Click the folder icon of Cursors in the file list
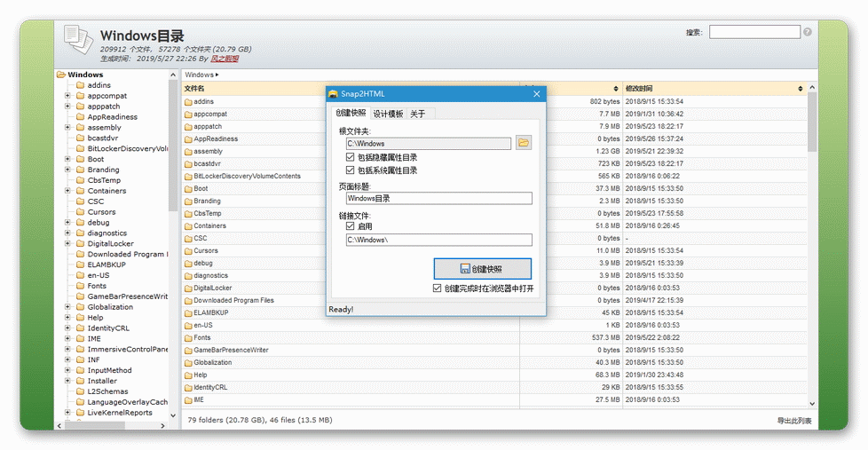 188,250
